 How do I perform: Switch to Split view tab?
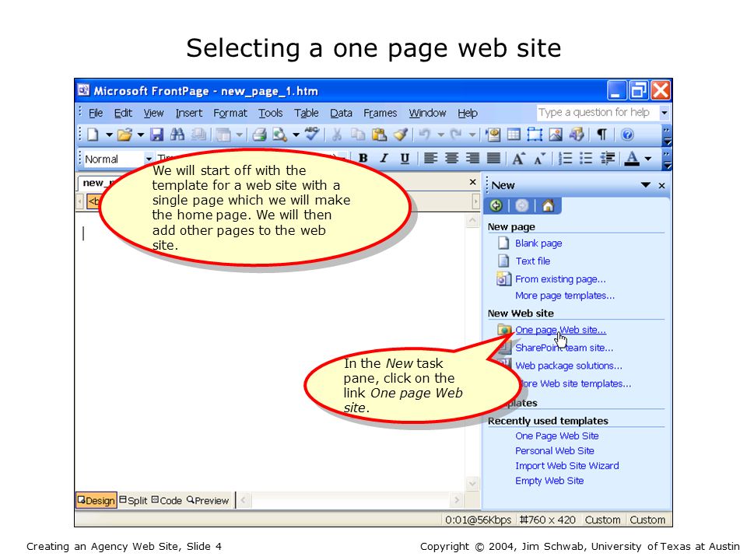click(133, 500)
